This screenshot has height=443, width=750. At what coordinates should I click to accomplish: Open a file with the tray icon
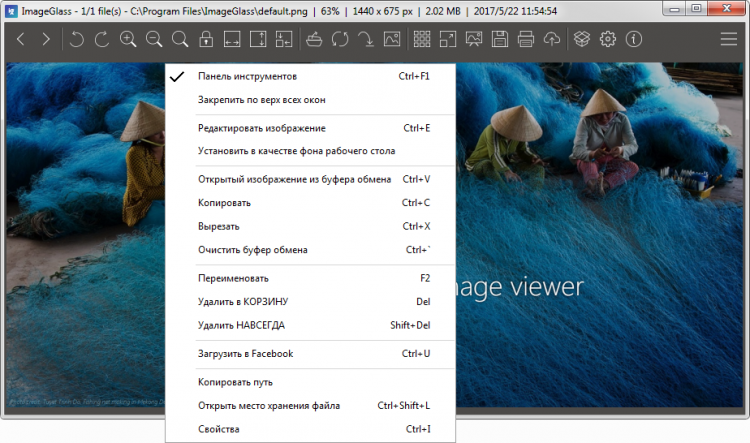point(314,39)
